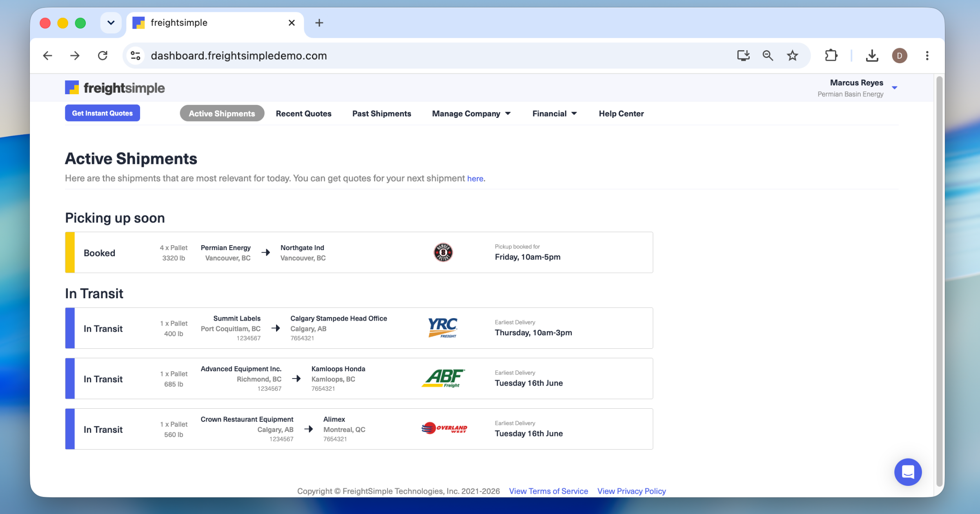Open the chat support bubble

(908, 472)
